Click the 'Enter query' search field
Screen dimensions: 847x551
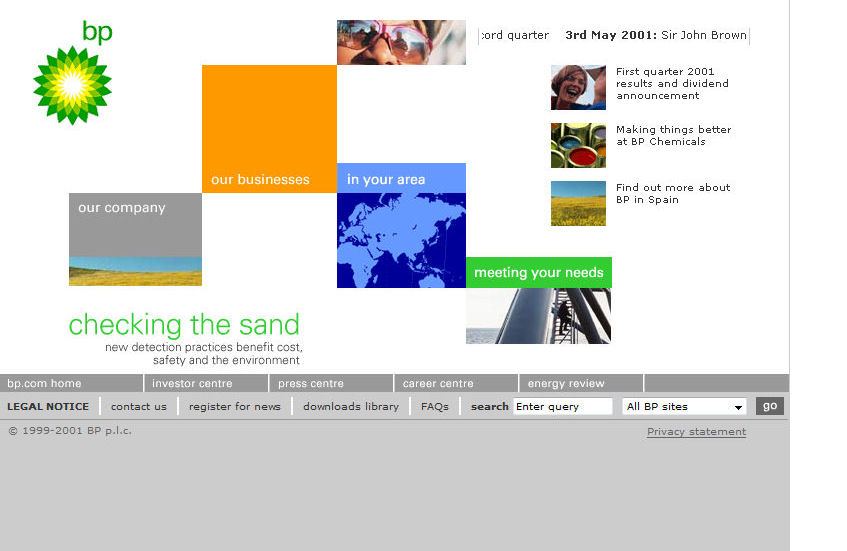[562, 407]
